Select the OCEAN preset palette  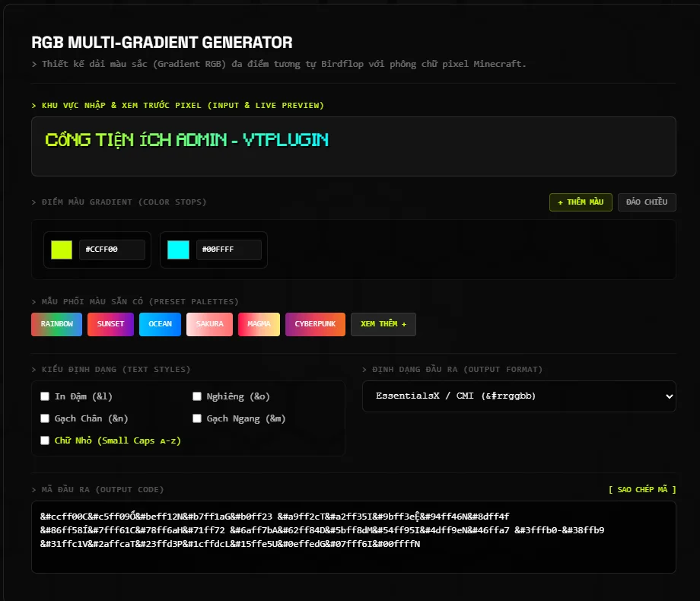tap(161, 324)
